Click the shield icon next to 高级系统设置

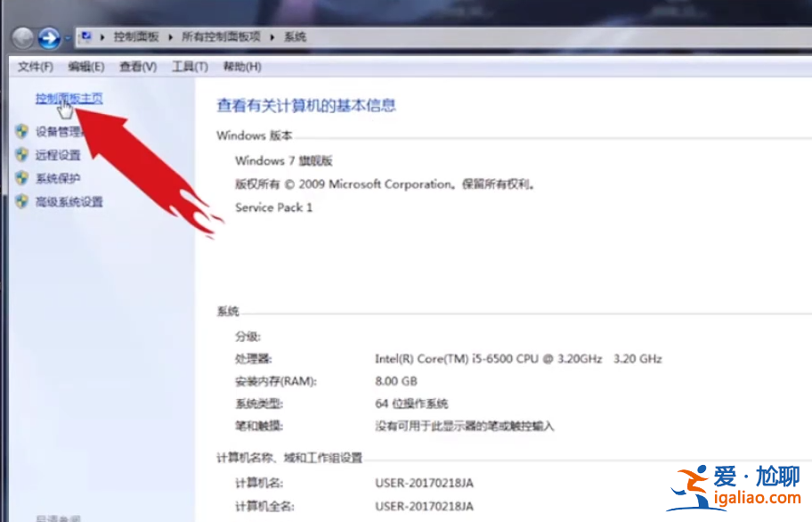coord(21,201)
